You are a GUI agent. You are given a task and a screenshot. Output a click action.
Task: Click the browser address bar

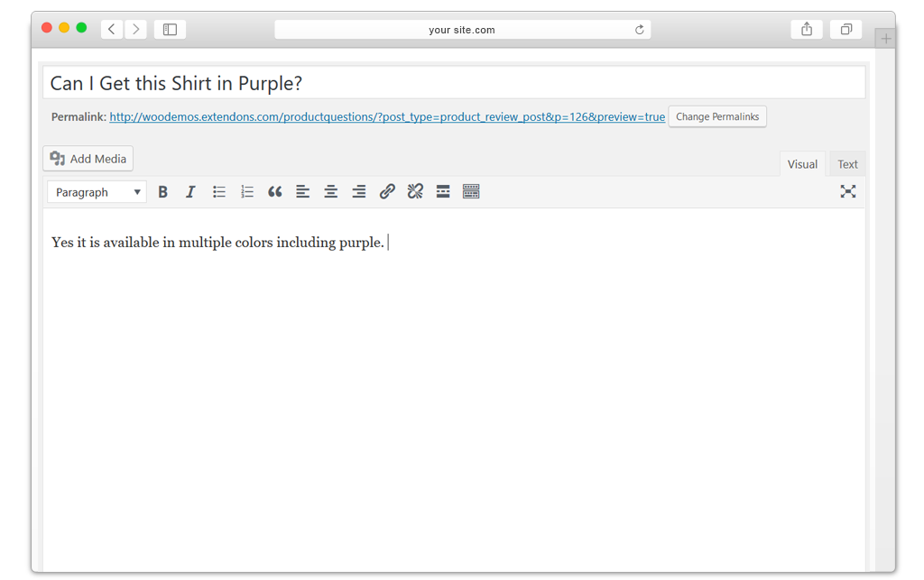[463, 30]
